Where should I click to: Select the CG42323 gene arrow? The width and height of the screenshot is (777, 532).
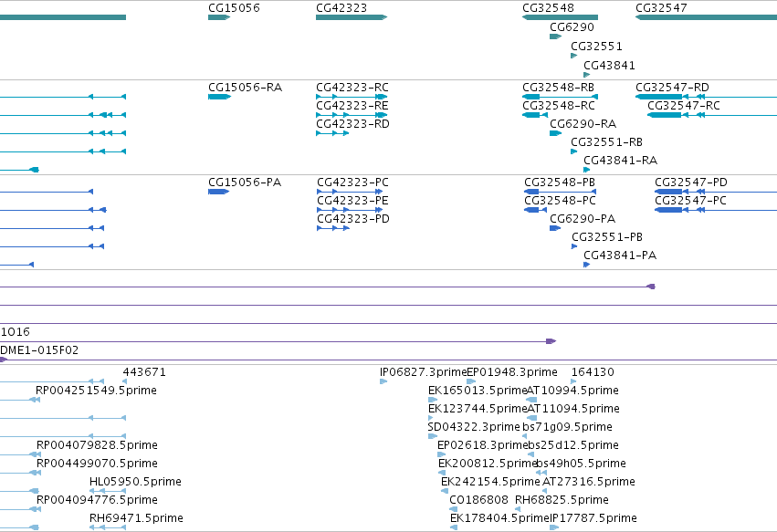click(352, 17)
